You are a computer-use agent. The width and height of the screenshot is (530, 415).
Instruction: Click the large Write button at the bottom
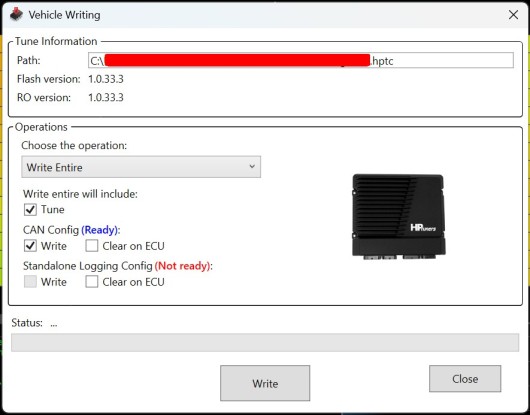(265, 383)
